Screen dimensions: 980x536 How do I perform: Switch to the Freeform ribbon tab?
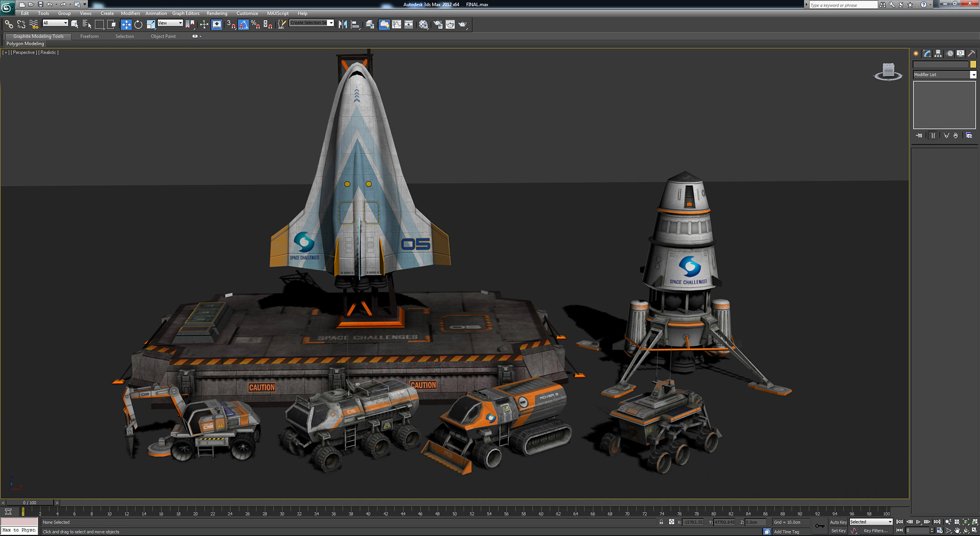[x=89, y=36]
